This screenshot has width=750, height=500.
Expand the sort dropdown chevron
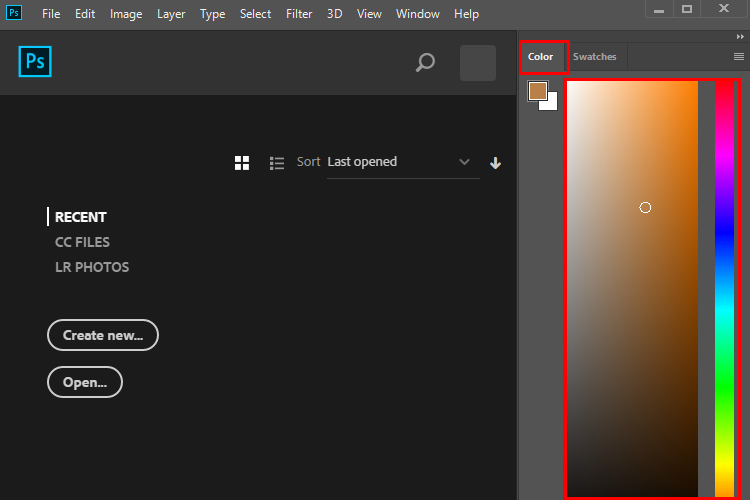[464, 162]
